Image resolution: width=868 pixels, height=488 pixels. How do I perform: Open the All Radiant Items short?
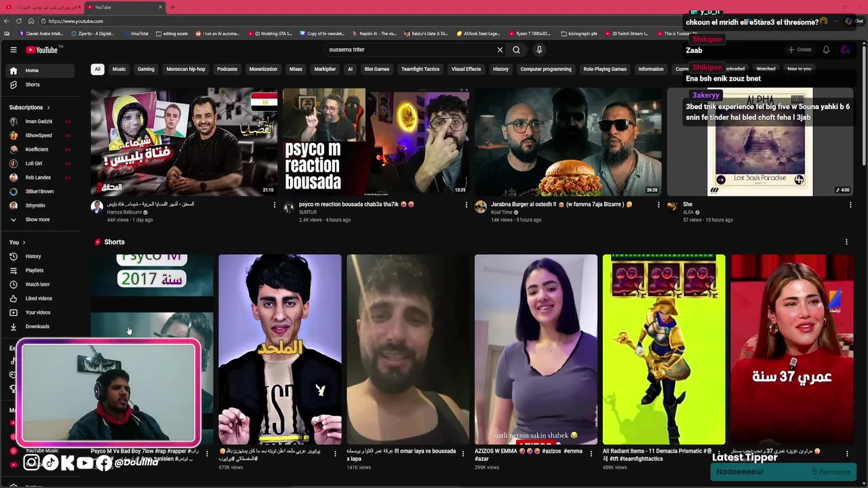coord(664,350)
